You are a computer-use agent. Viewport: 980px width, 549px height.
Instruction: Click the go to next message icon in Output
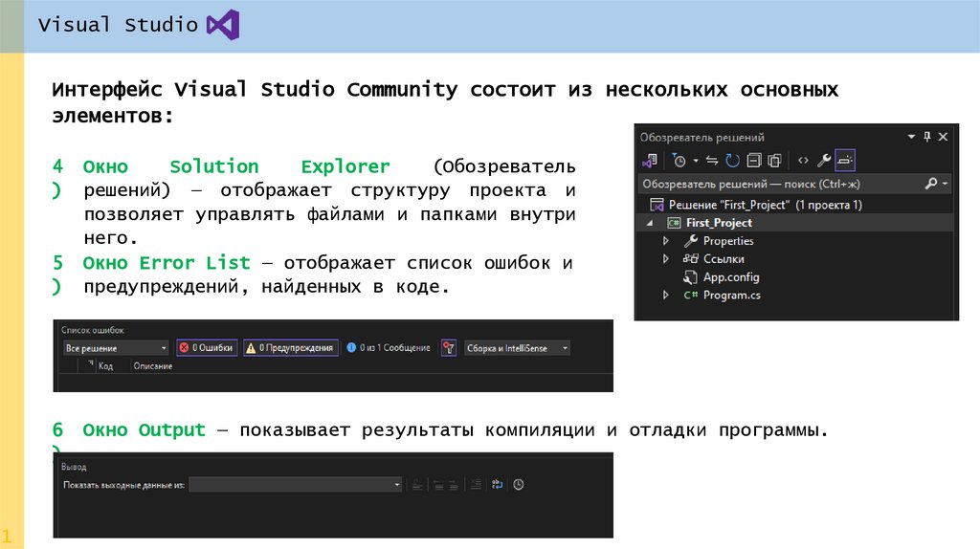[454, 485]
